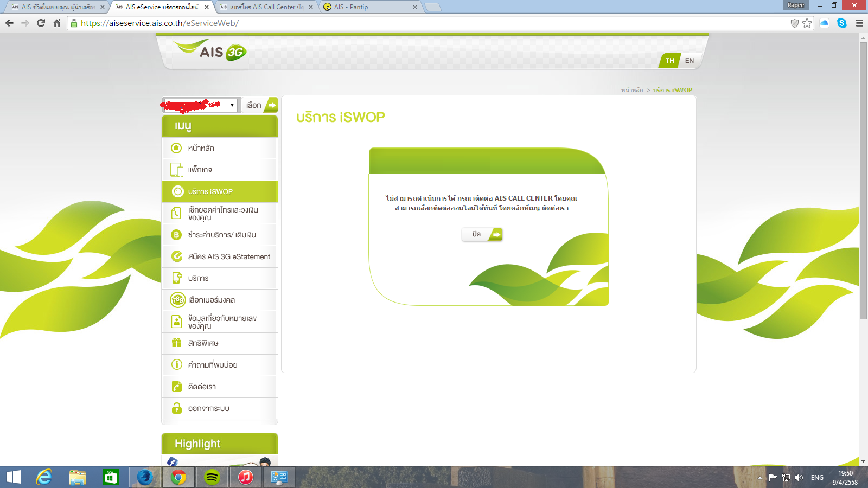Click the padlock icon beside ออกจากระบบ
Screen dimensions: 868x488
[x=176, y=408]
